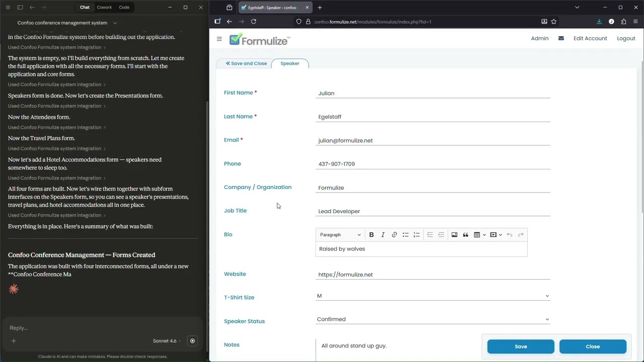The height and width of the screenshot is (362, 644).
Task: Redo the last Bio editor change
Action: pyautogui.click(x=521, y=235)
